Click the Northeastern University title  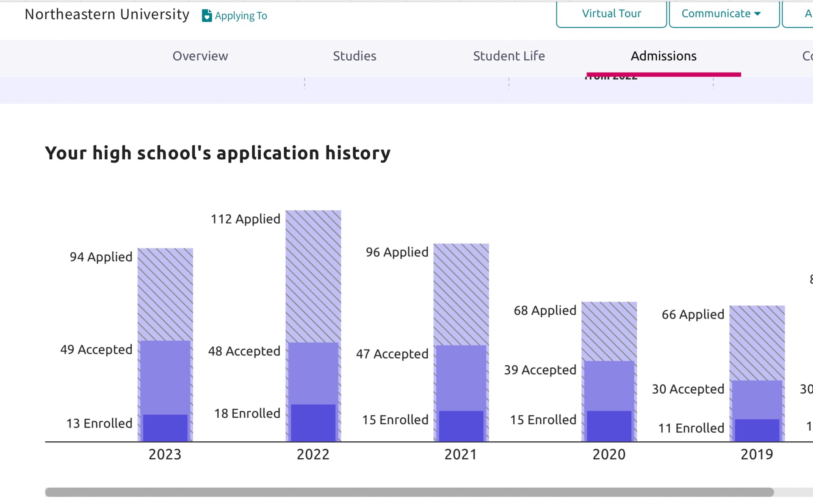click(107, 14)
